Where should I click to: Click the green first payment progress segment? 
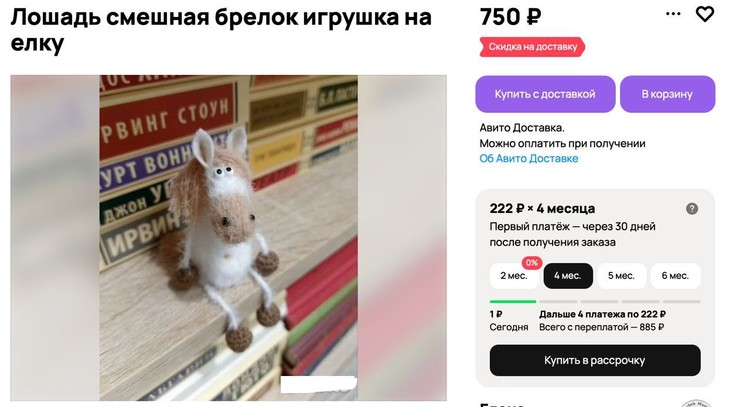coord(513,301)
